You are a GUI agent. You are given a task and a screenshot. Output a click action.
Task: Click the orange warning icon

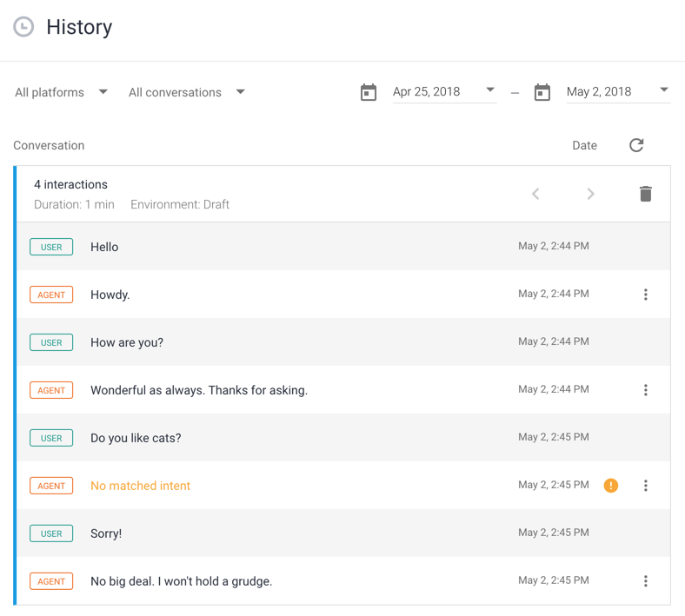(x=611, y=486)
